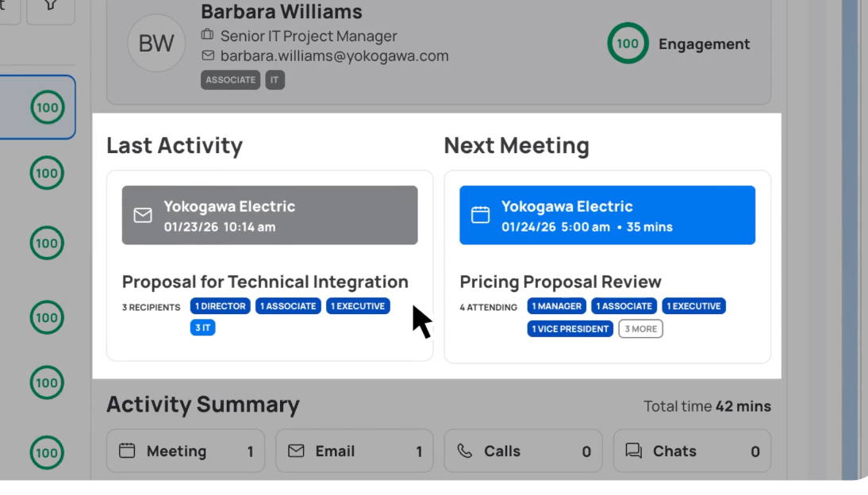Select the ASSOCIATE tag under profile

click(230, 80)
